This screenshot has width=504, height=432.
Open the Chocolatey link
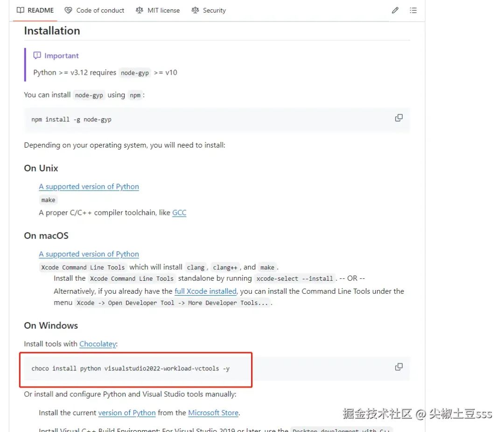[98, 344]
